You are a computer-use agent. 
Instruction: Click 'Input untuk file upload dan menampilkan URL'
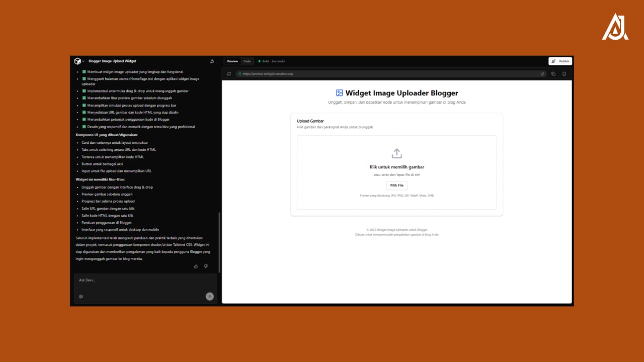coord(117,171)
